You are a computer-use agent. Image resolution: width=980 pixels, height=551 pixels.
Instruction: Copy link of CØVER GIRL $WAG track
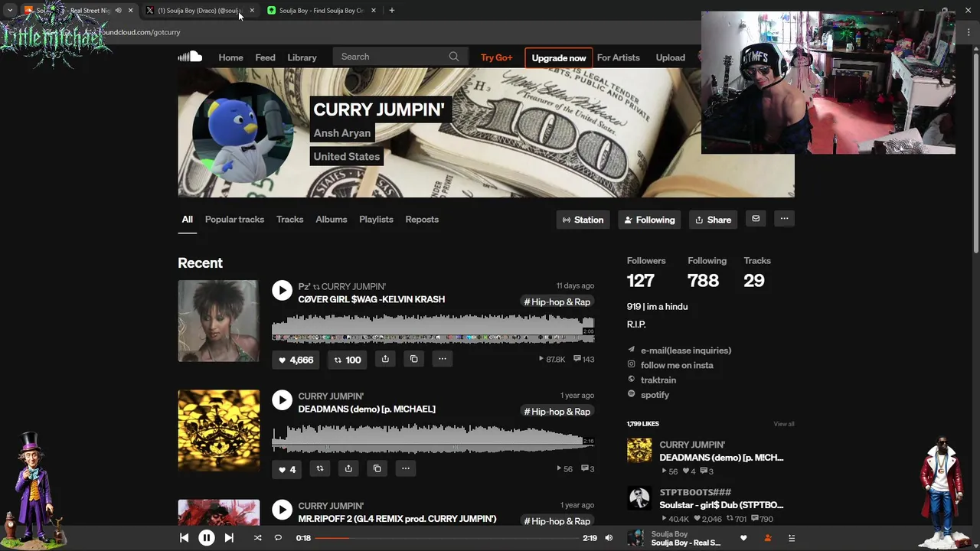click(413, 359)
